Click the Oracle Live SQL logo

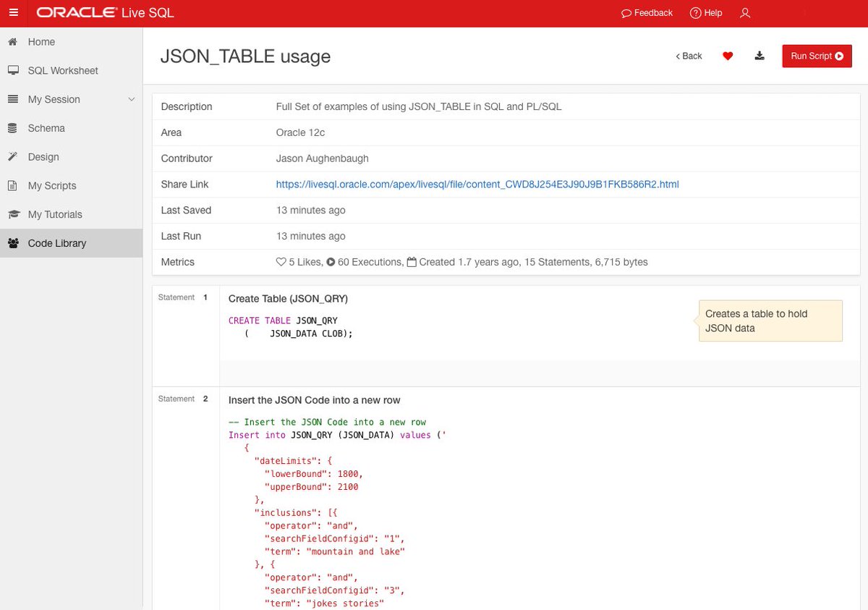click(x=105, y=13)
